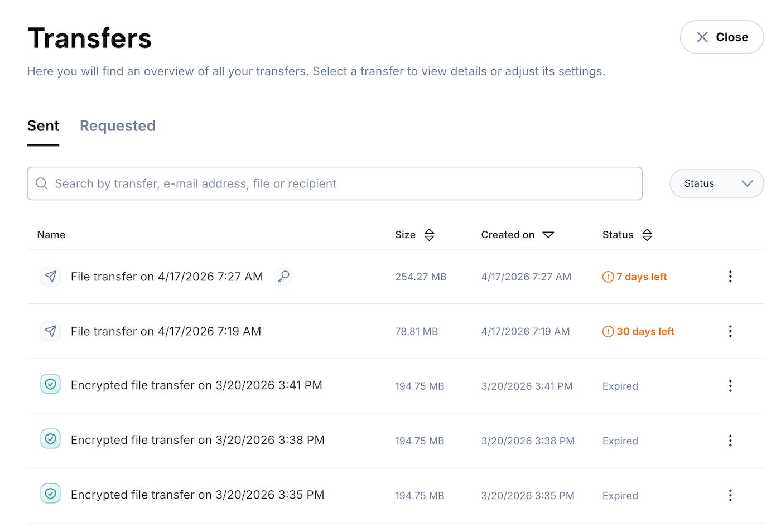This screenshot has width=781, height=532.
Task: Click the key icon beside 7:27 AM transfer
Action: point(283,276)
